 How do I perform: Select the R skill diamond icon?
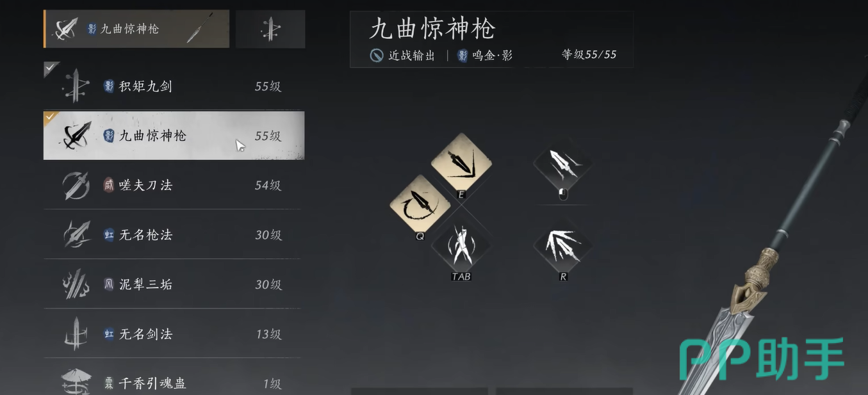(563, 245)
